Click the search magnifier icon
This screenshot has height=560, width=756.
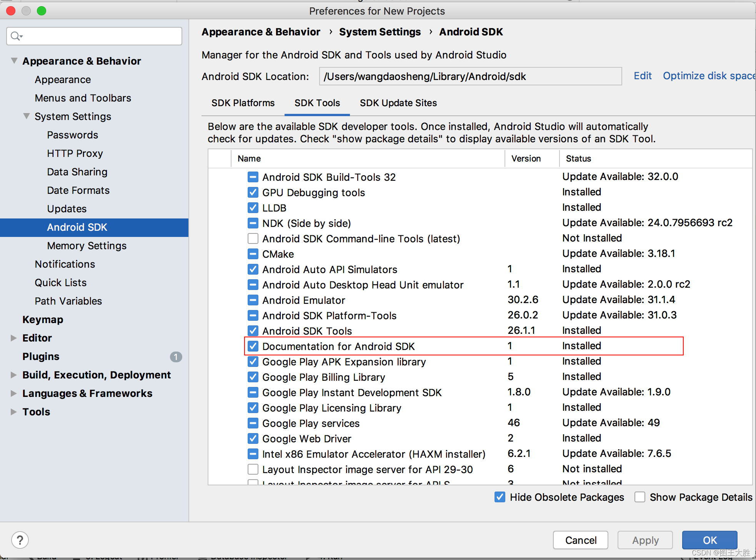coord(15,36)
